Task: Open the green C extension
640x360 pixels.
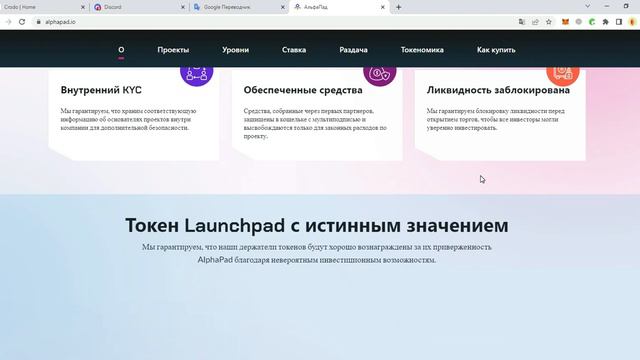Action: (592, 22)
